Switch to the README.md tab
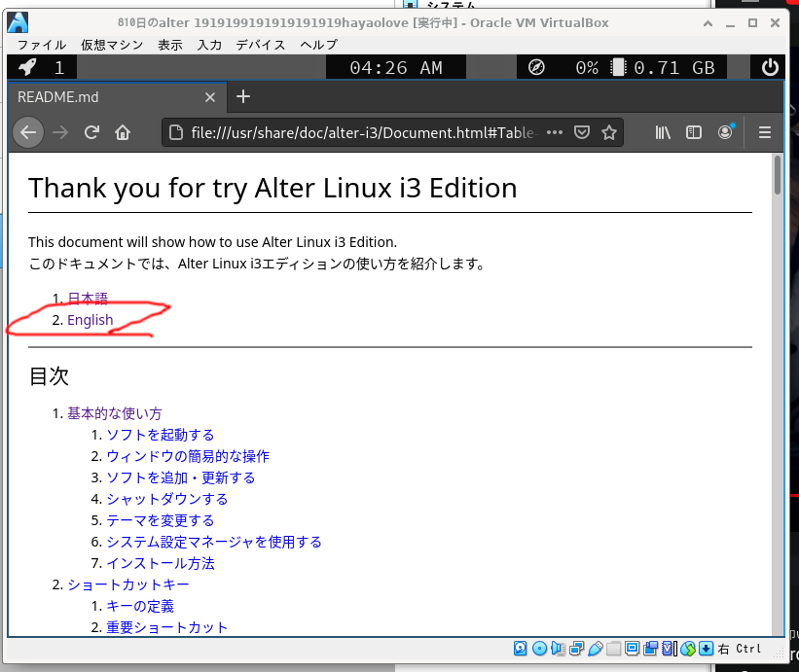 107,97
